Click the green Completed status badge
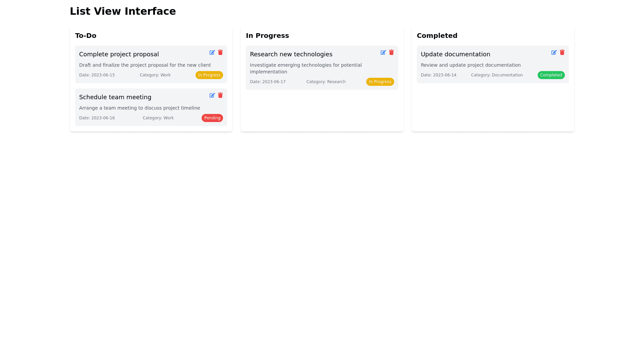644x362 pixels. (551, 75)
